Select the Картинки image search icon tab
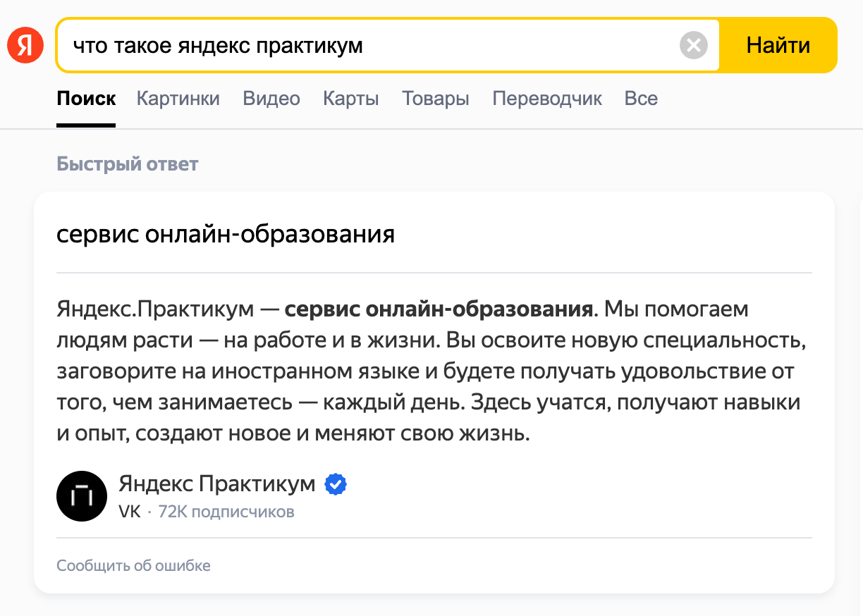This screenshot has width=863, height=616. 178,98
